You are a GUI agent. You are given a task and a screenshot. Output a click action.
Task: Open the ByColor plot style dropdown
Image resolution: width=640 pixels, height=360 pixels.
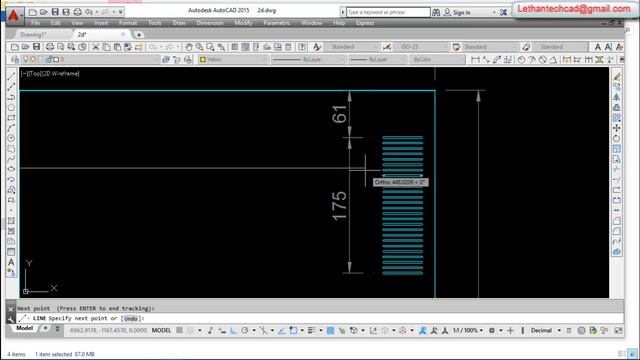coord(437,60)
